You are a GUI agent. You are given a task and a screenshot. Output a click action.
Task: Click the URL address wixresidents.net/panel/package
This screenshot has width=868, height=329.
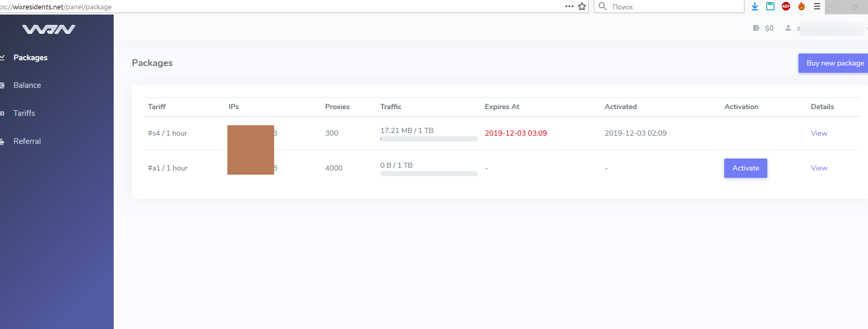(56, 7)
